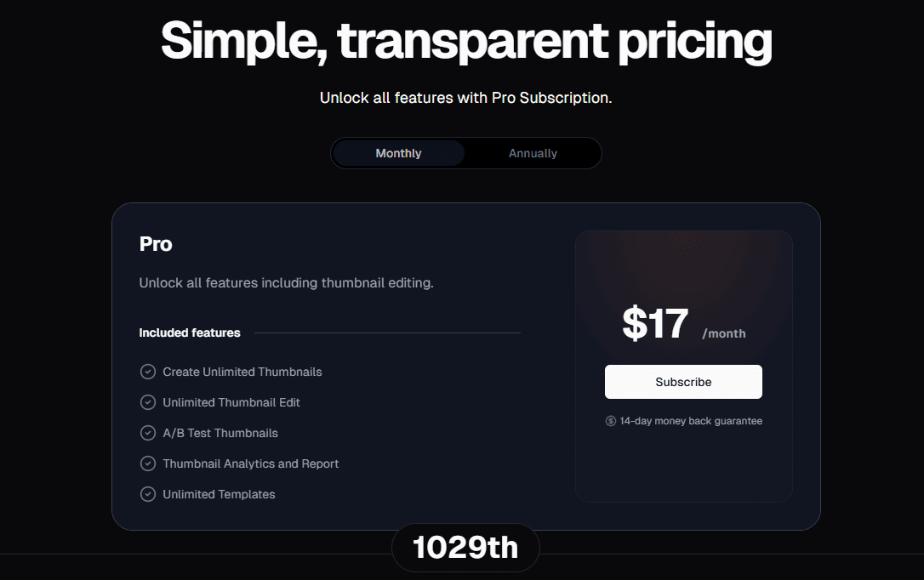
Task: Switch to Monthly billing option
Action: pyautogui.click(x=398, y=153)
